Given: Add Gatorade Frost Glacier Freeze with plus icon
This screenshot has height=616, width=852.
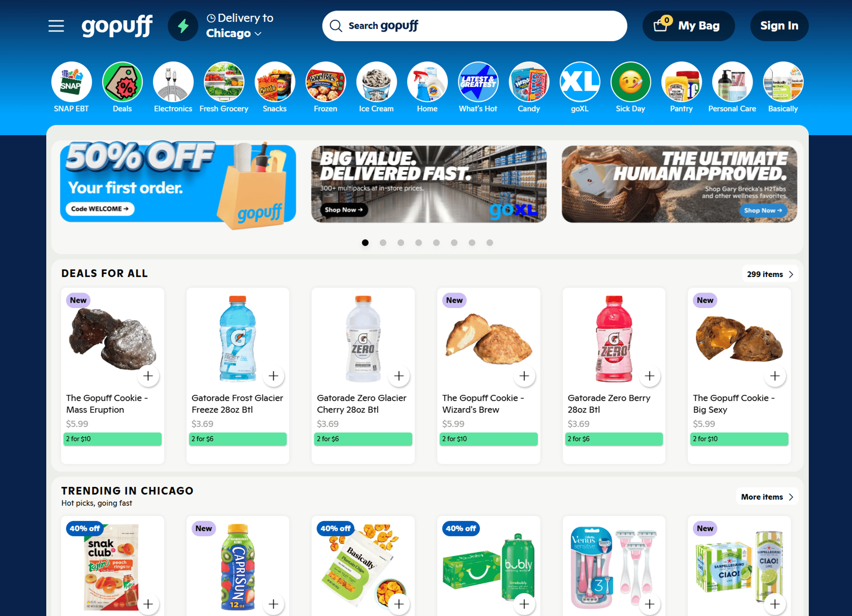Looking at the screenshot, I should pyautogui.click(x=274, y=375).
